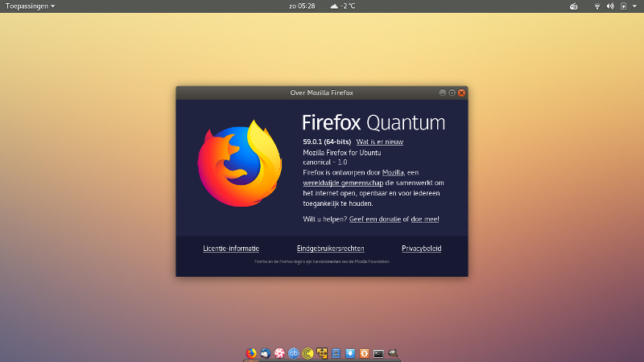Open the clock calendar showing zo 05:28
The width and height of the screenshot is (644, 362).
(302, 6)
